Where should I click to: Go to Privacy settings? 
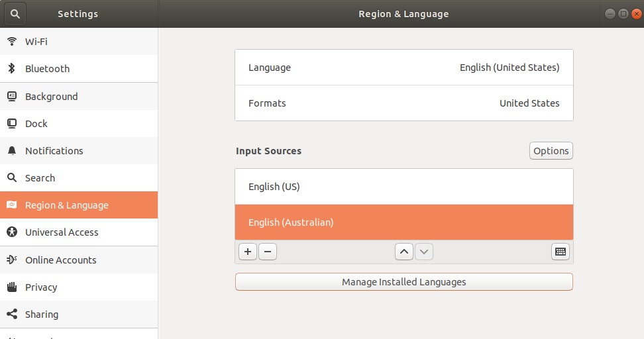click(x=79, y=287)
